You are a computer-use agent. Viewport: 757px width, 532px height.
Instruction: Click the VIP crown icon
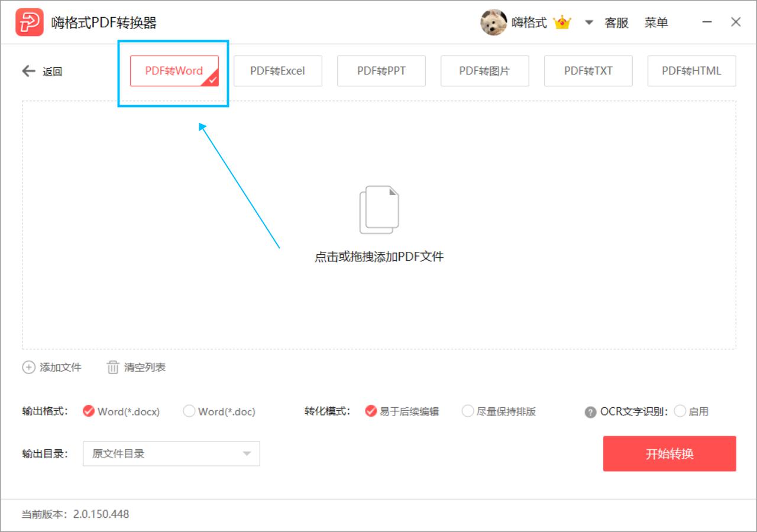[x=562, y=22]
